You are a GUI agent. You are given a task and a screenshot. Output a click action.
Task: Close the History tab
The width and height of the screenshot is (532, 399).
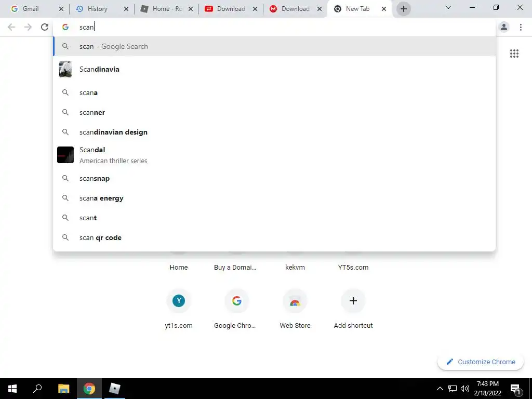tap(126, 9)
